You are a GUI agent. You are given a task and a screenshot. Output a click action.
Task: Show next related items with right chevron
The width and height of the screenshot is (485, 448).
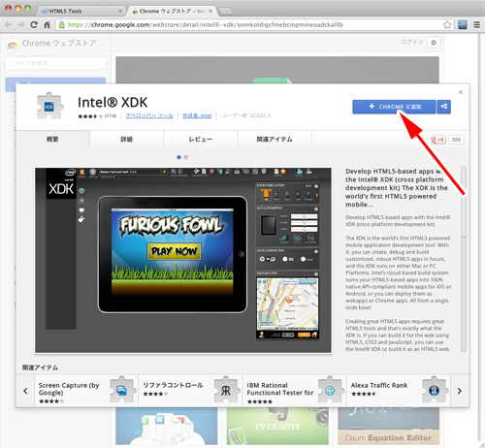460,391
